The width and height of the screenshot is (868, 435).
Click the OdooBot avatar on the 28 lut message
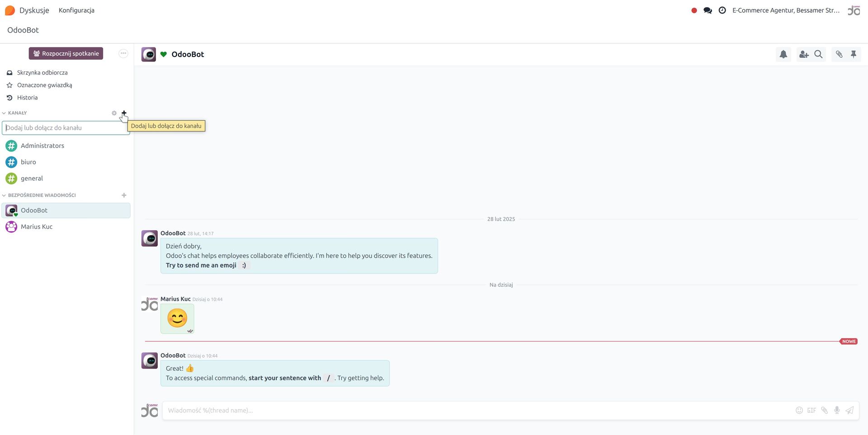coord(150,238)
